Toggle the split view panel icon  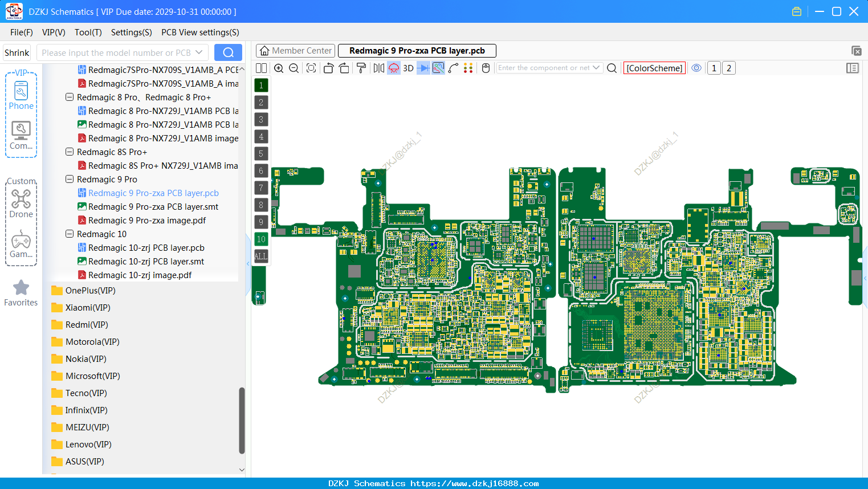(x=261, y=68)
